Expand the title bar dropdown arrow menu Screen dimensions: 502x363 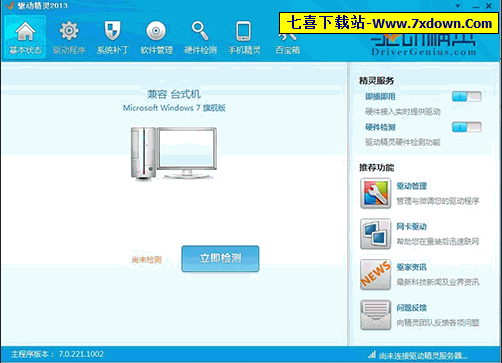(458, 6)
